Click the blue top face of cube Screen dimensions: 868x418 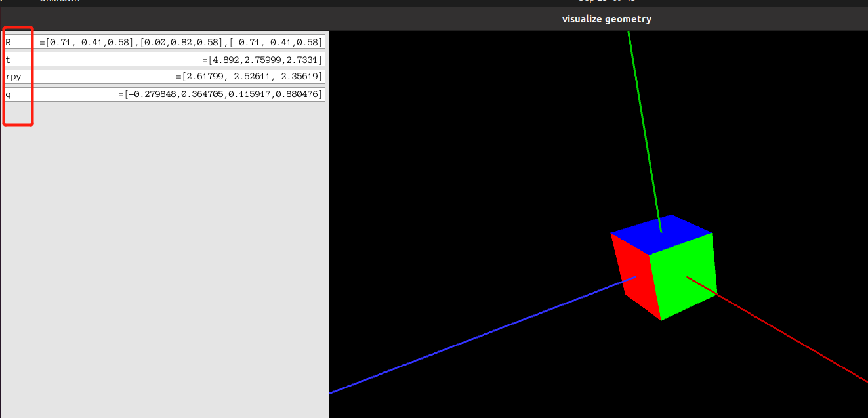click(x=661, y=234)
